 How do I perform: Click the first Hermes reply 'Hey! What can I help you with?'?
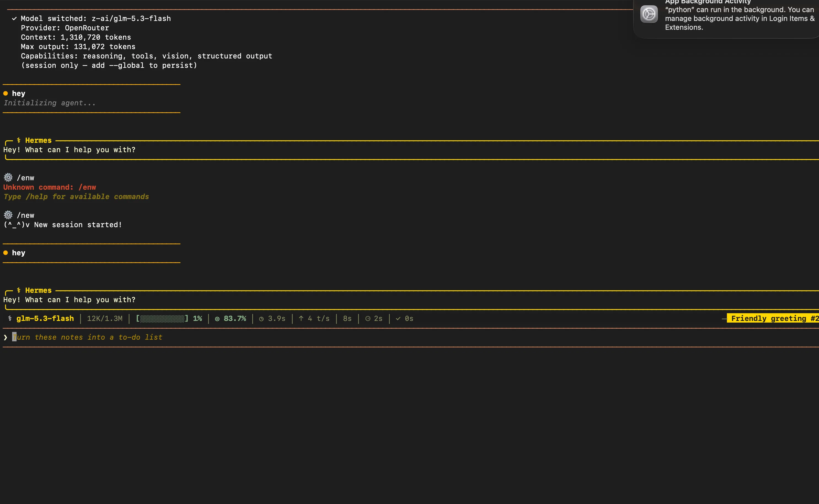coord(69,150)
